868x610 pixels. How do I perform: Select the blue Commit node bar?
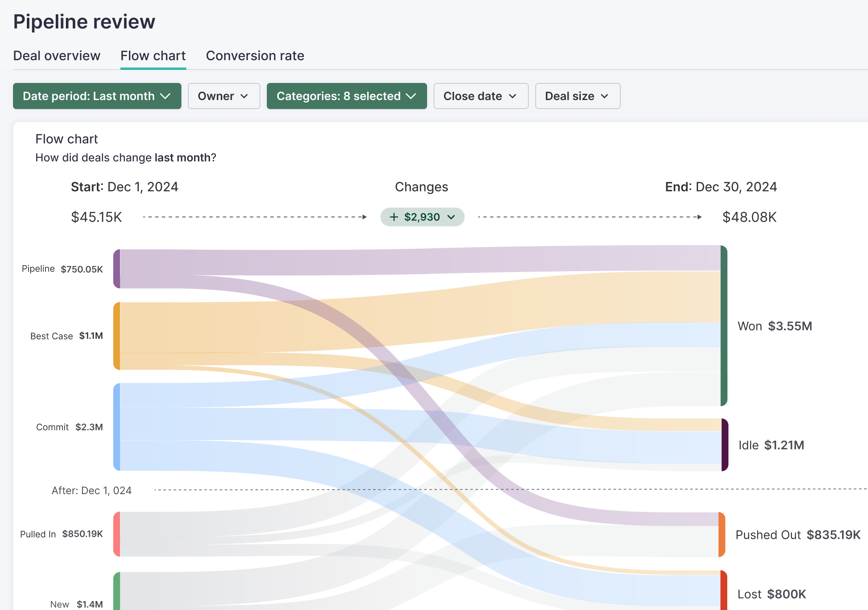pyautogui.click(x=117, y=427)
